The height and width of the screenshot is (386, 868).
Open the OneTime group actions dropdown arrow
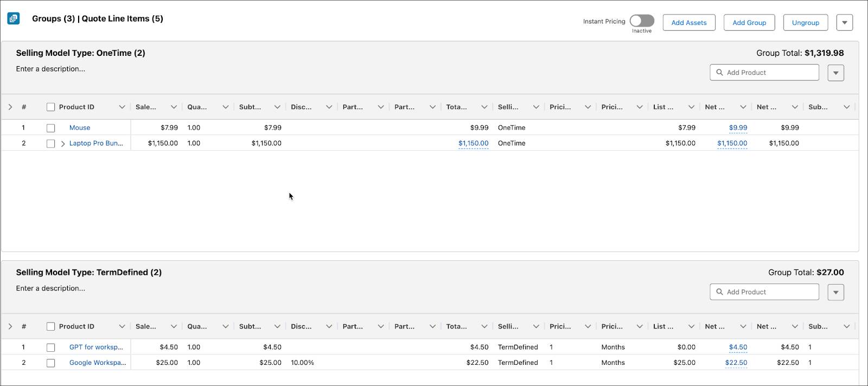[x=836, y=73]
